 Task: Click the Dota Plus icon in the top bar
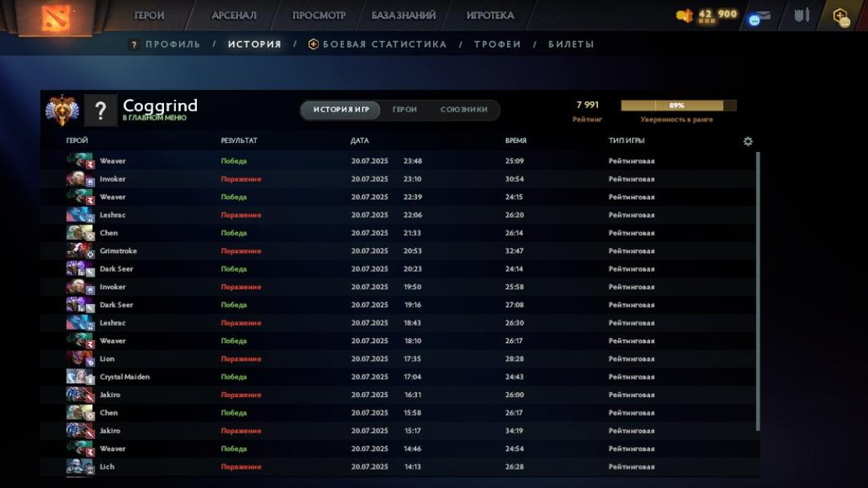[841, 17]
